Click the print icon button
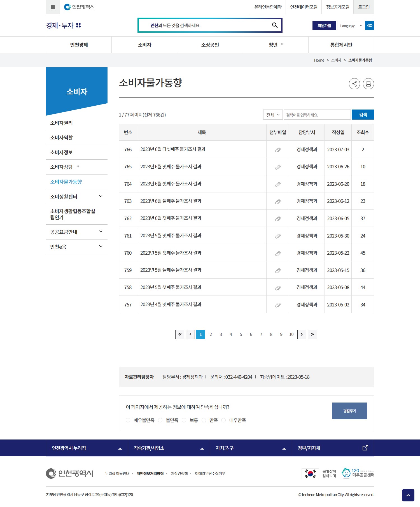420x507 pixels. (368, 84)
